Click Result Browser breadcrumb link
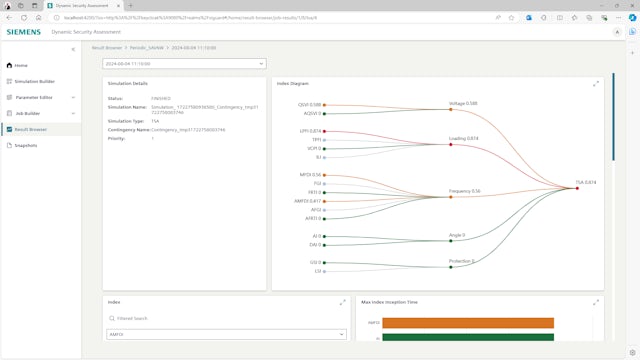This screenshot has height=360, width=640. click(x=107, y=48)
